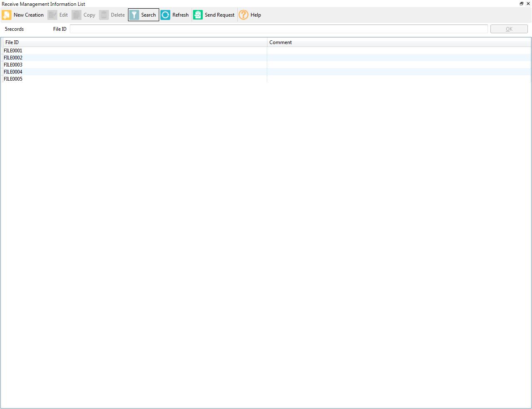This screenshot has width=532, height=409.
Task: Sort by the Comment column header
Action: [399, 42]
